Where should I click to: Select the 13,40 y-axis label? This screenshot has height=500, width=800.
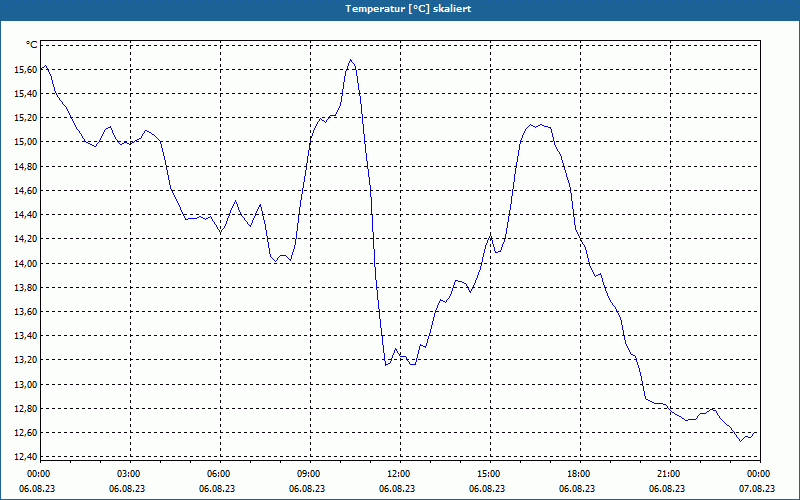(26, 336)
